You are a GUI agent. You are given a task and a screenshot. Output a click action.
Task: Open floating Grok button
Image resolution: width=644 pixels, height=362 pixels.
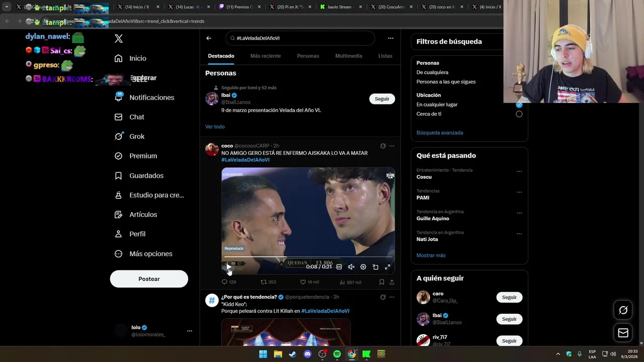pyautogui.click(x=623, y=310)
